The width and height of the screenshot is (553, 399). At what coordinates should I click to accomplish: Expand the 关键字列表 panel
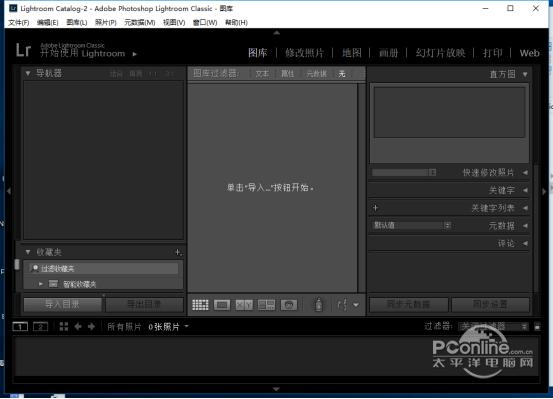(525, 208)
